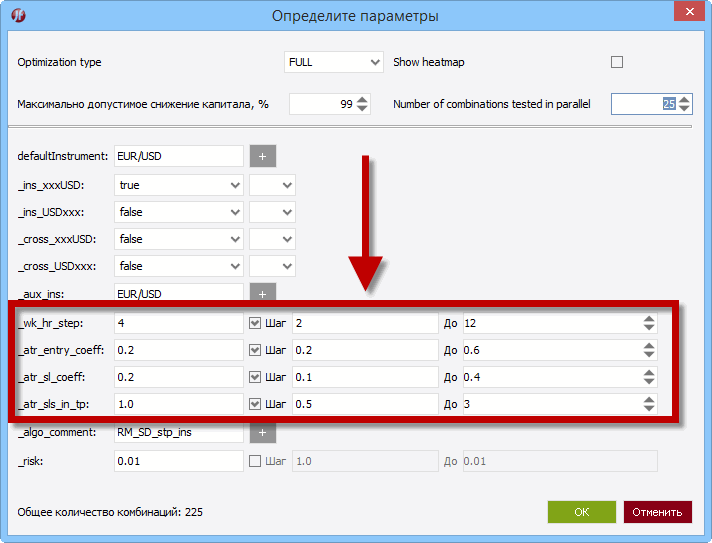Enable the _risk step checkbox
Viewport: 712px width, 543px height.
(255, 461)
